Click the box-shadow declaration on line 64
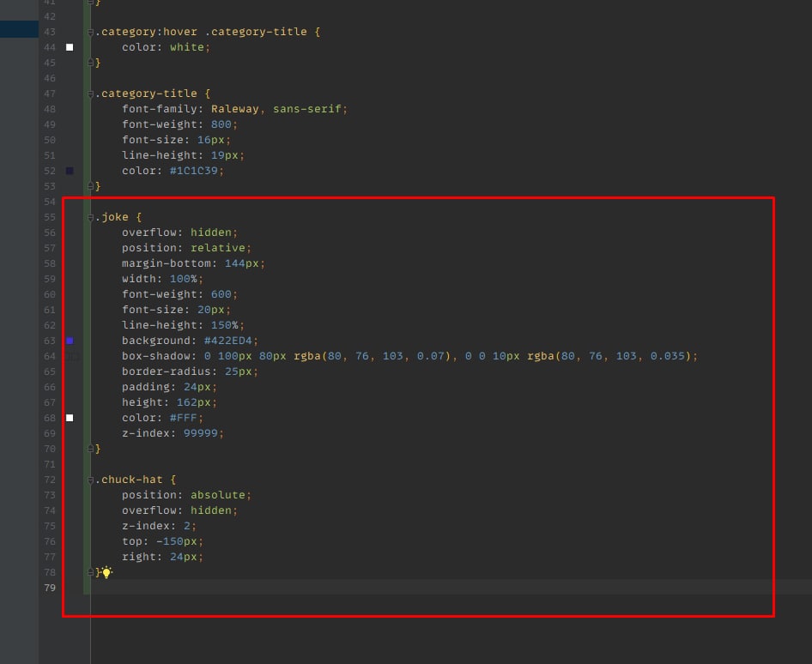The width and height of the screenshot is (812, 664). pos(409,356)
